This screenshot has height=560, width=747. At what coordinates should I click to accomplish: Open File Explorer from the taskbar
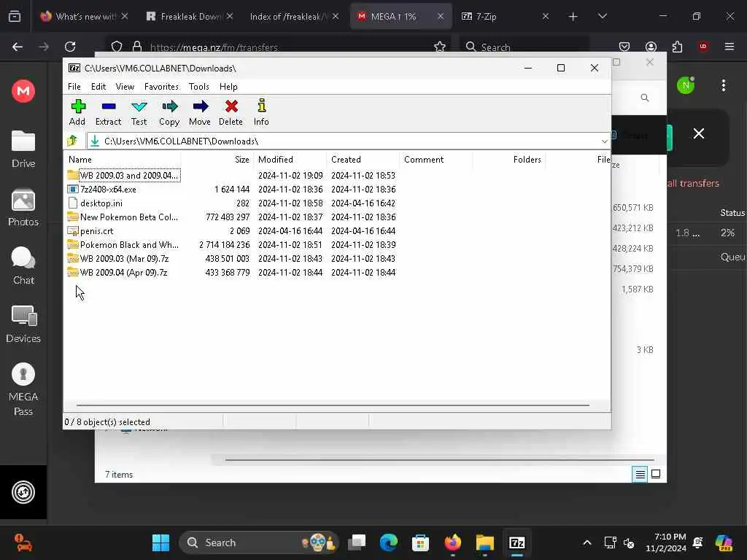484,542
